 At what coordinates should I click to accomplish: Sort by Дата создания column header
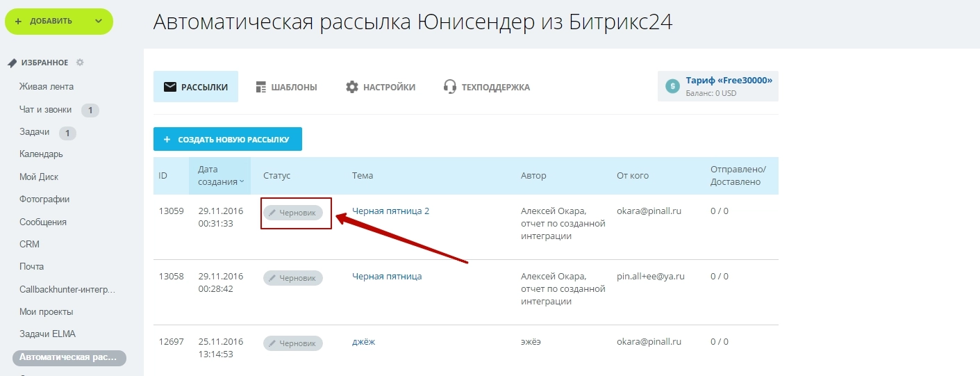[x=219, y=175]
